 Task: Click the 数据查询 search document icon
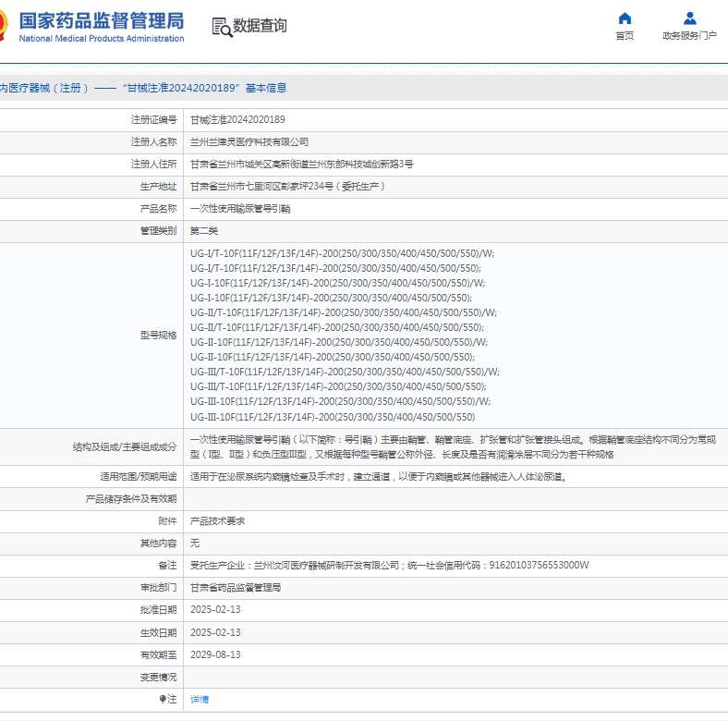pos(222,27)
